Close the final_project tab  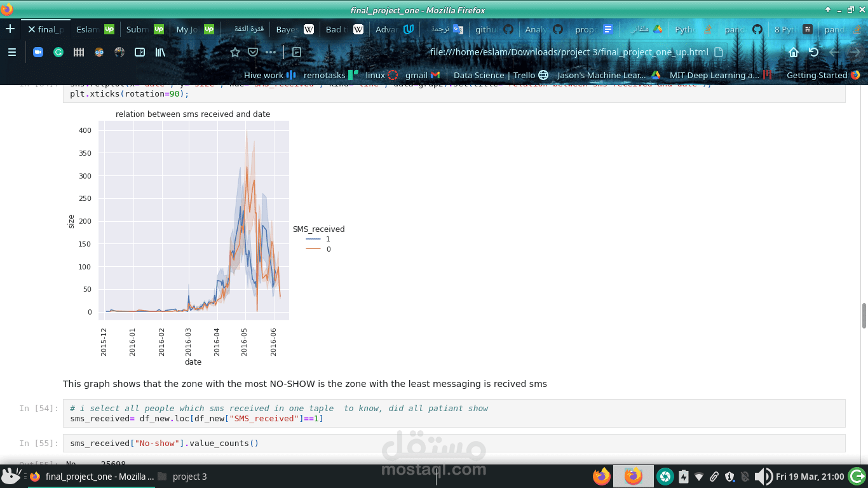pyautogui.click(x=31, y=29)
